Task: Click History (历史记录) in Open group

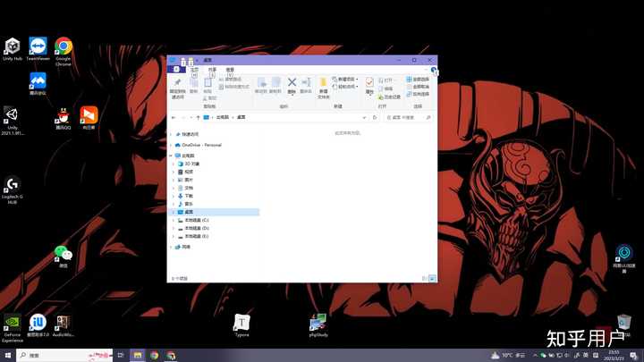Action: coord(389,97)
